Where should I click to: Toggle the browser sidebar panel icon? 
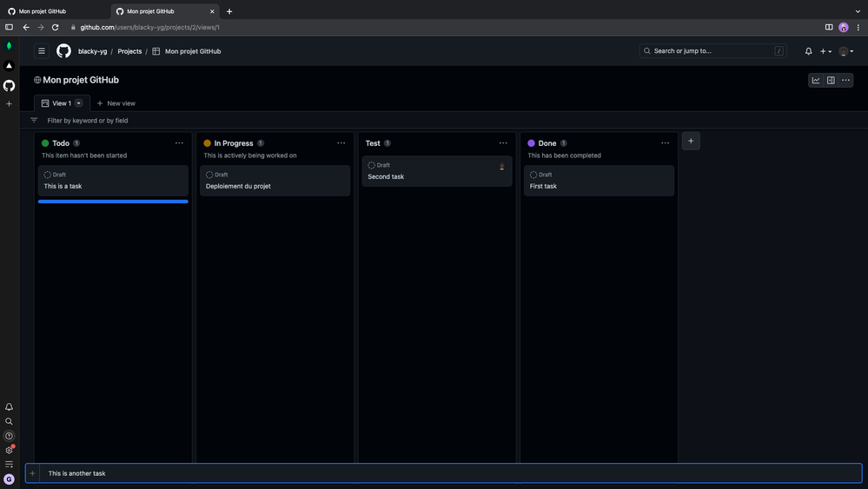(x=9, y=27)
